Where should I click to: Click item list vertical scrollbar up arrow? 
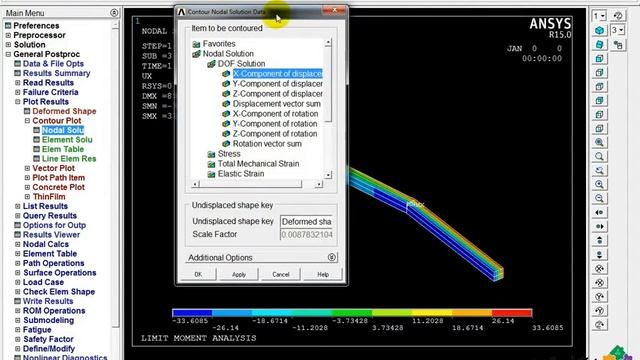tap(328, 42)
